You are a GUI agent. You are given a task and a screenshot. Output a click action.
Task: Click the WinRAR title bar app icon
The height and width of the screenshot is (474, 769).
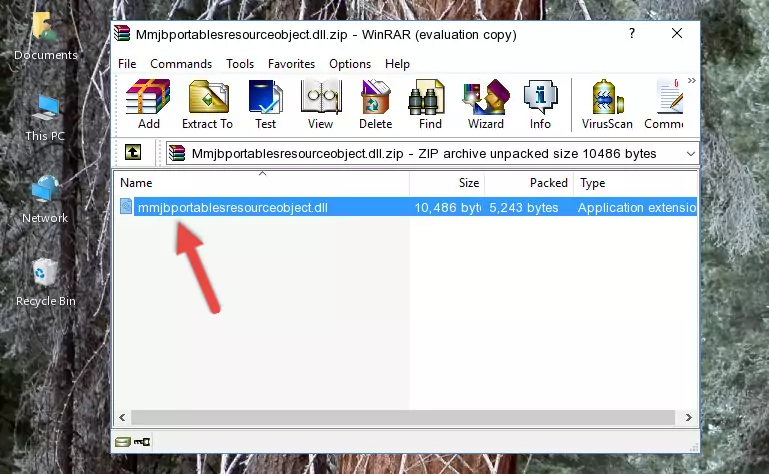[122, 34]
